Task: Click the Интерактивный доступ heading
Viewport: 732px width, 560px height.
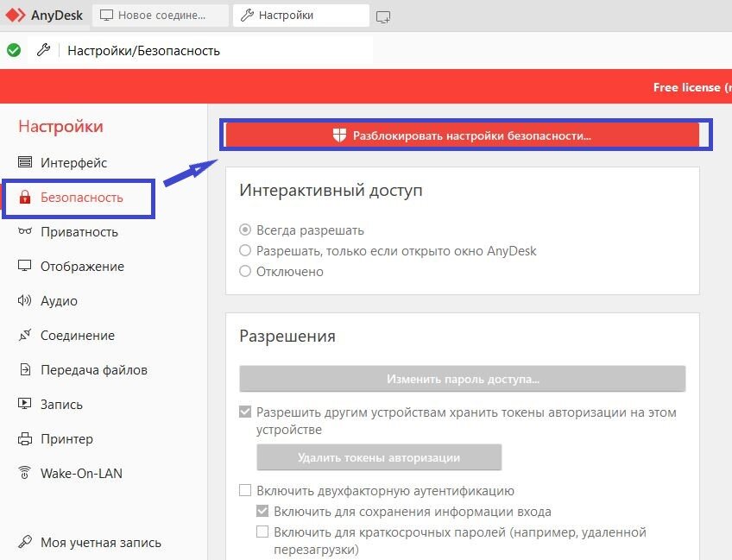Action: tap(331, 190)
